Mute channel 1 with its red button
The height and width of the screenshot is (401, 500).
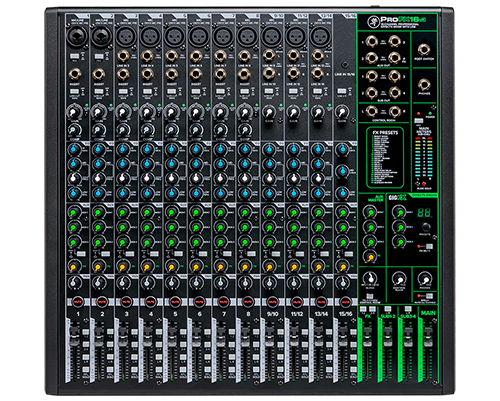(x=78, y=302)
